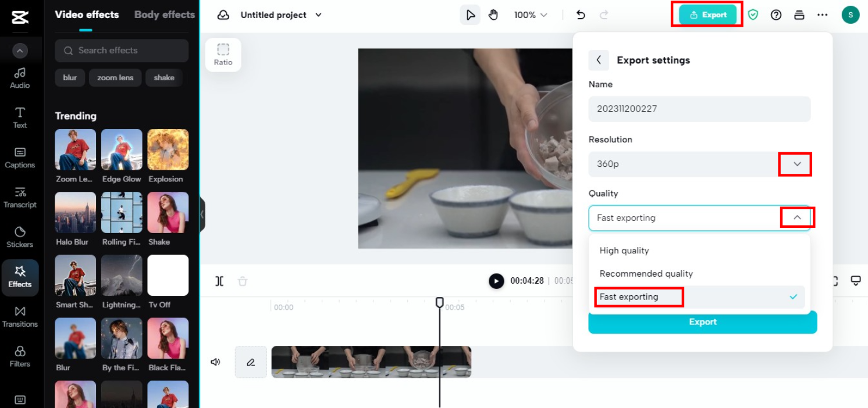Open the Audio panel in sidebar

pos(20,78)
